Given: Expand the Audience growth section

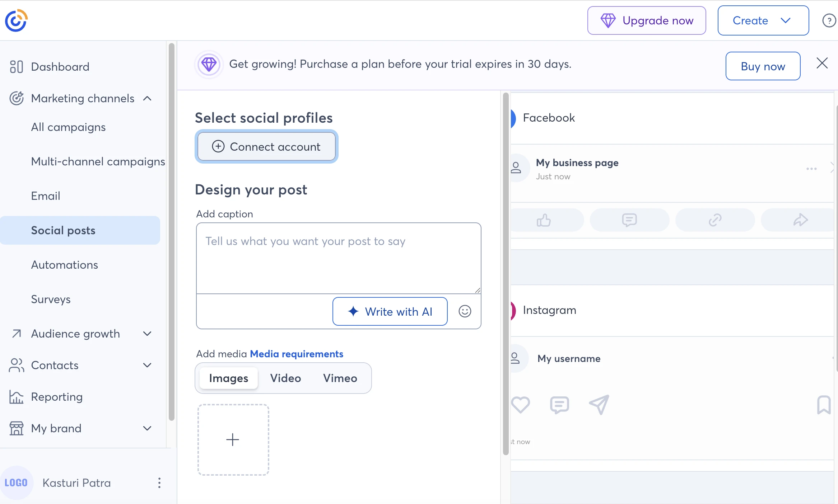Looking at the screenshot, I should point(147,334).
